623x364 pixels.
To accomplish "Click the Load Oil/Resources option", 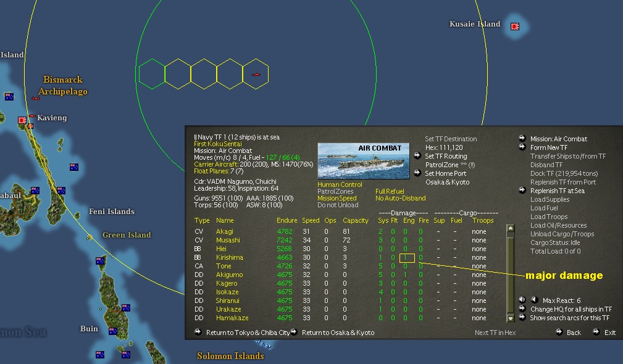I will pyautogui.click(x=558, y=225).
